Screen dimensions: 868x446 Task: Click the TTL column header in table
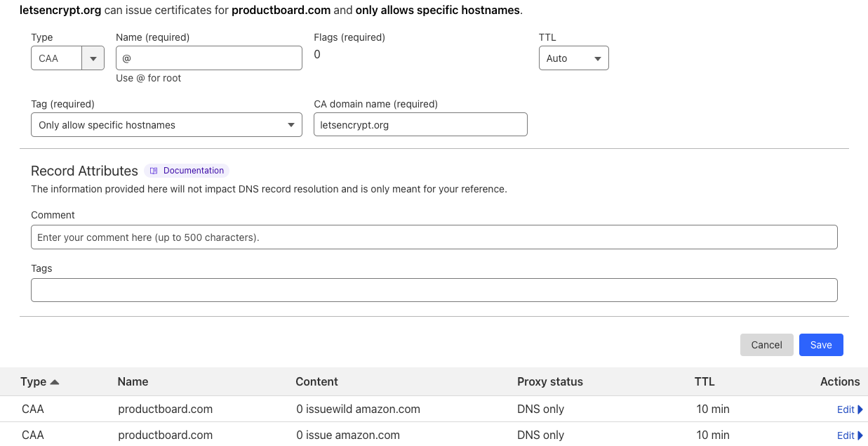(x=705, y=382)
